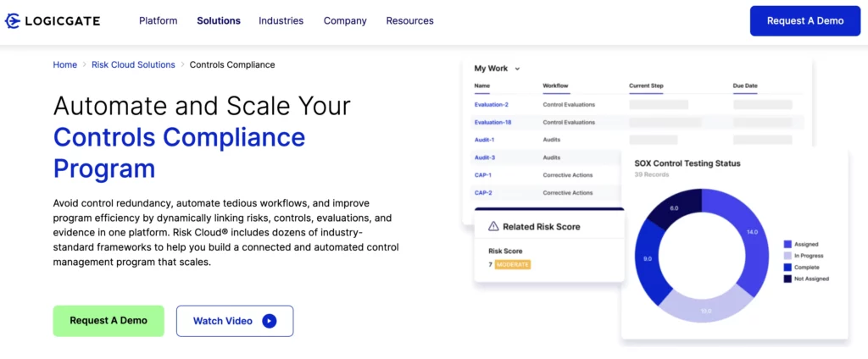This screenshot has height=359, width=868.
Task: Go to the Home breadcrumb link
Action: (64, 64)
